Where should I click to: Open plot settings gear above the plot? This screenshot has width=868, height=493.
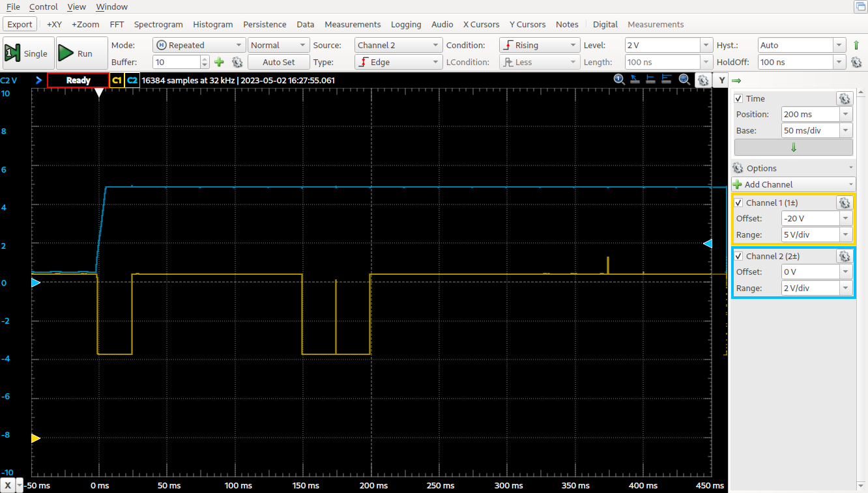pyautogui.click(x=702, y=80)
